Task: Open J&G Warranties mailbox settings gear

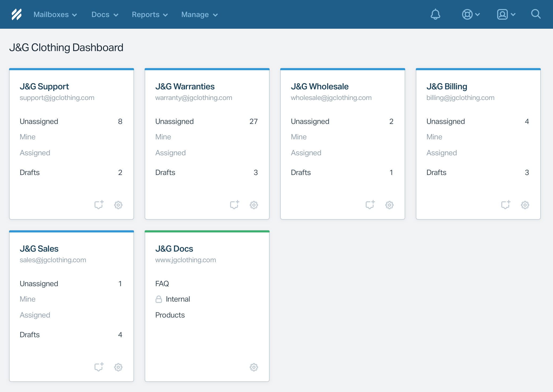Action: point(254,205)
